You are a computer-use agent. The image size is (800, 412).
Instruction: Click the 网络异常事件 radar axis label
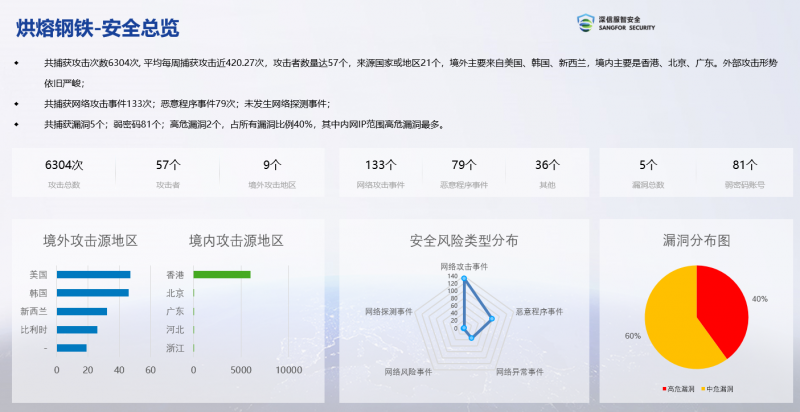[x=520, y=372]
